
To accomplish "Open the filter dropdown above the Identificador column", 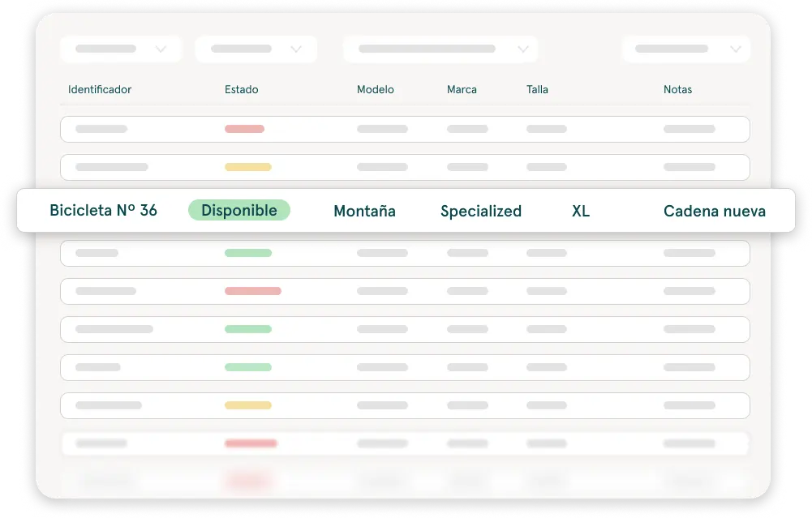I will click(121, 49).
